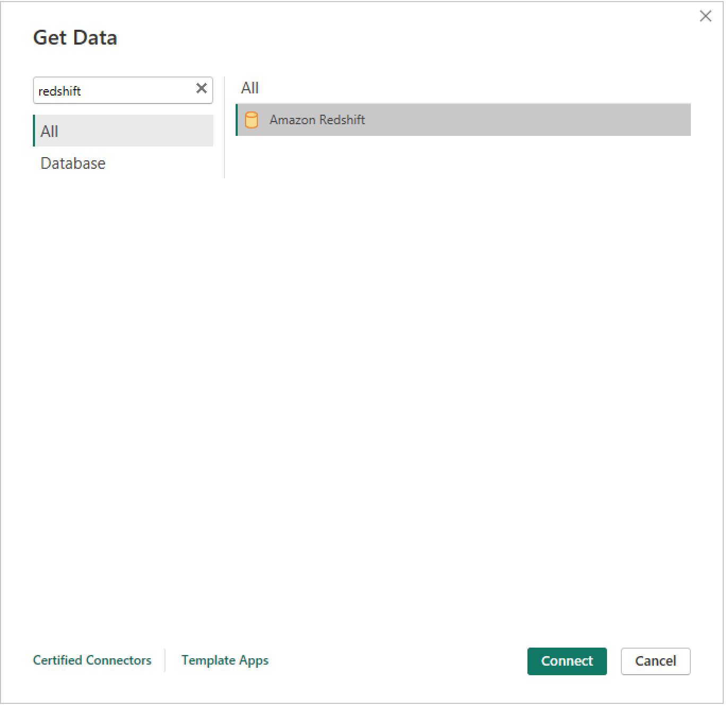Open the Certified Connectors link
The height and width of the screenshot is (706, 728).
coord(92,660)
